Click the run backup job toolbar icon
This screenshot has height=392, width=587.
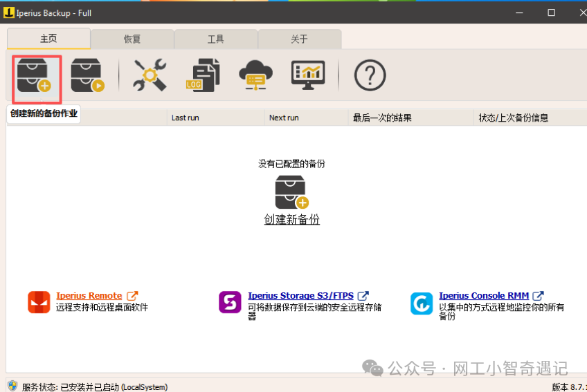[87, 75]
